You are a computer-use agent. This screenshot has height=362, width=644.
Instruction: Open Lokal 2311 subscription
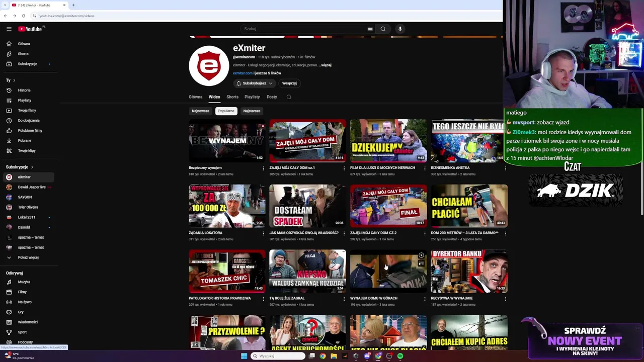(29, 217)
